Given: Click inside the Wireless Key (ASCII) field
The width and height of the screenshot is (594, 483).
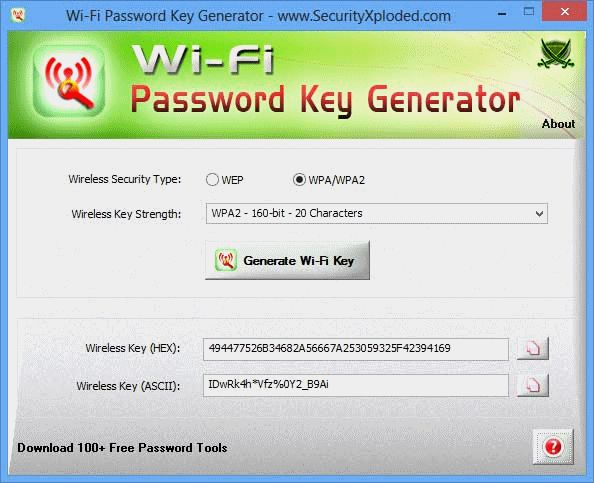Looking at the screenshot, I should 356,385.
